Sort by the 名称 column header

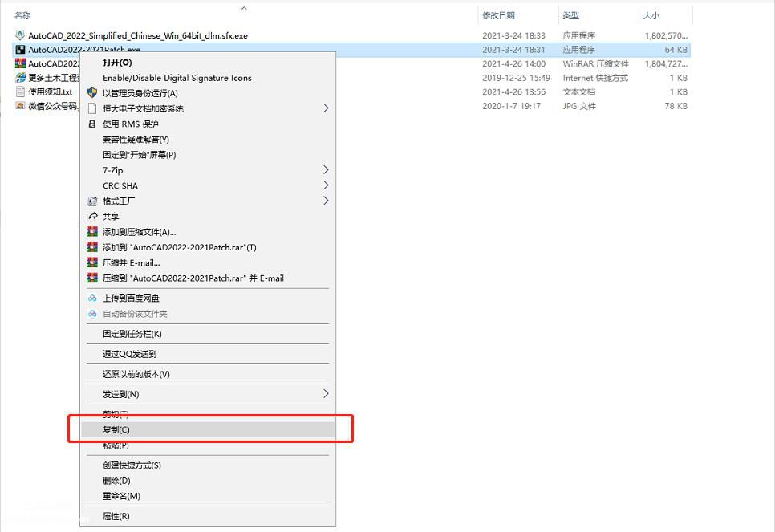(x=22, y=15)
